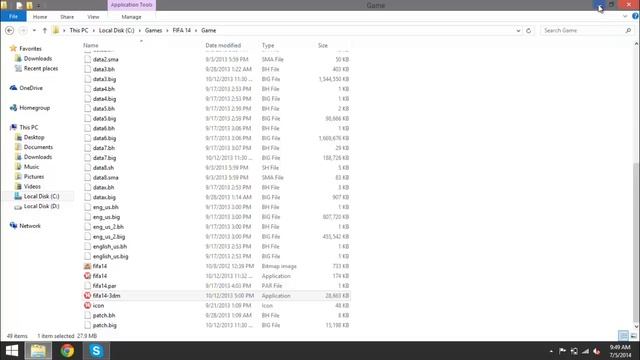
Task: Open the Home ribbon tab
Action: click(40, 17)
